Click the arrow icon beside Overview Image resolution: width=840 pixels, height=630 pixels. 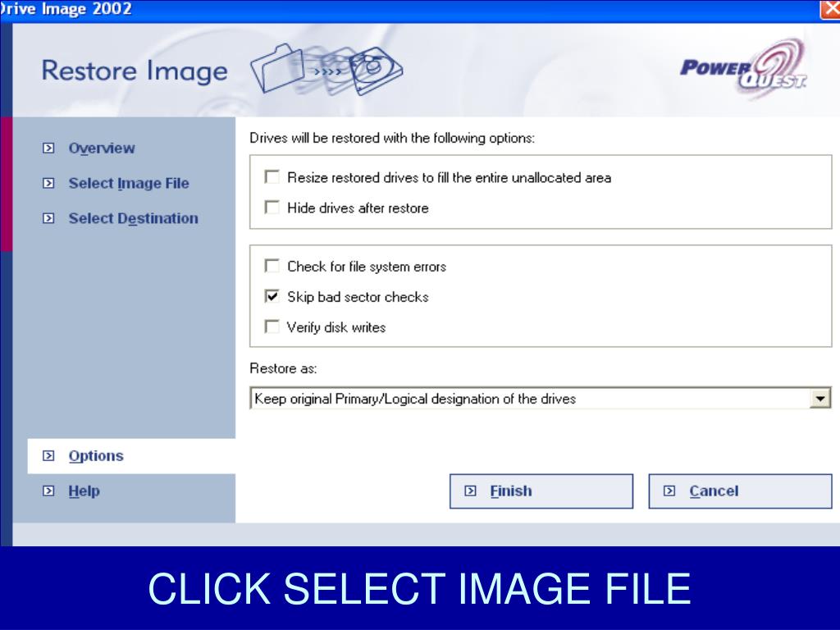pos(48,148)
